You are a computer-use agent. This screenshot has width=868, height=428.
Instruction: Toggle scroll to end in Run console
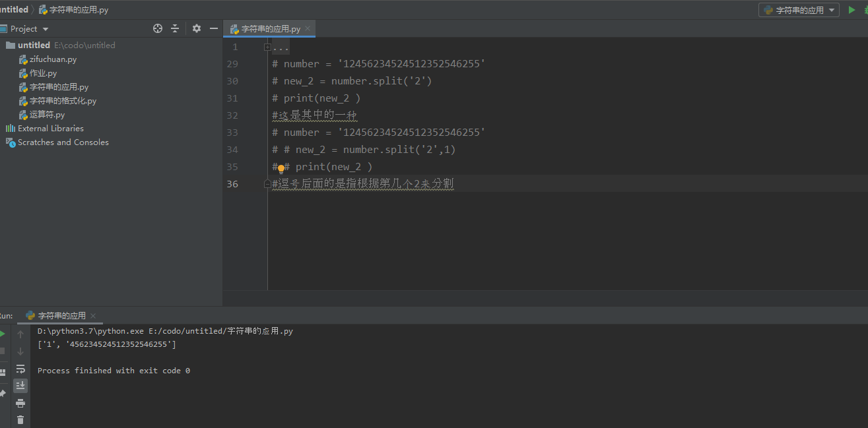pos(20,385)
